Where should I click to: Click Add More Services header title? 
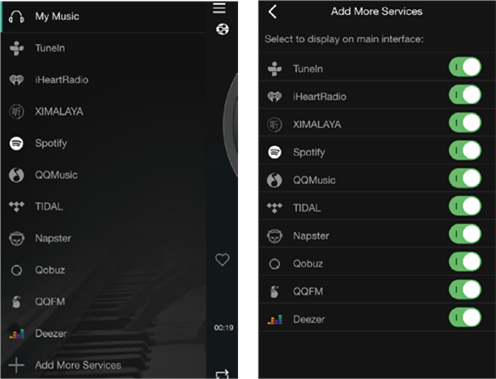point(377,12)
